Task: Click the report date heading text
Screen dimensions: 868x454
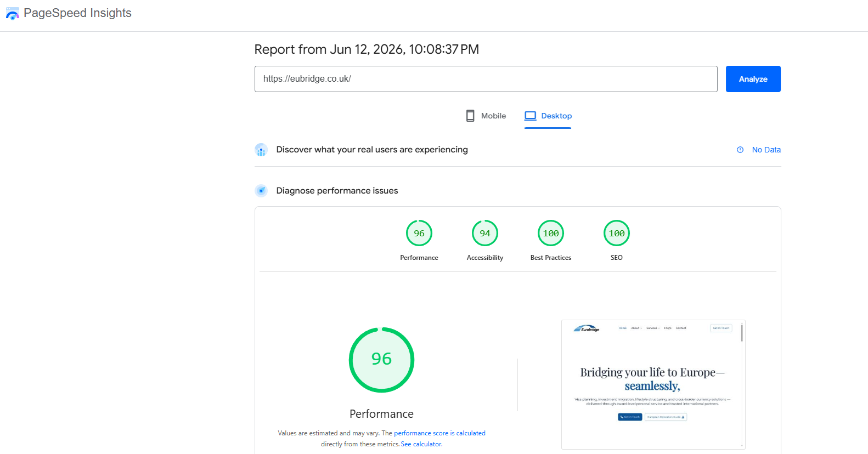Action: click(367, 49)
